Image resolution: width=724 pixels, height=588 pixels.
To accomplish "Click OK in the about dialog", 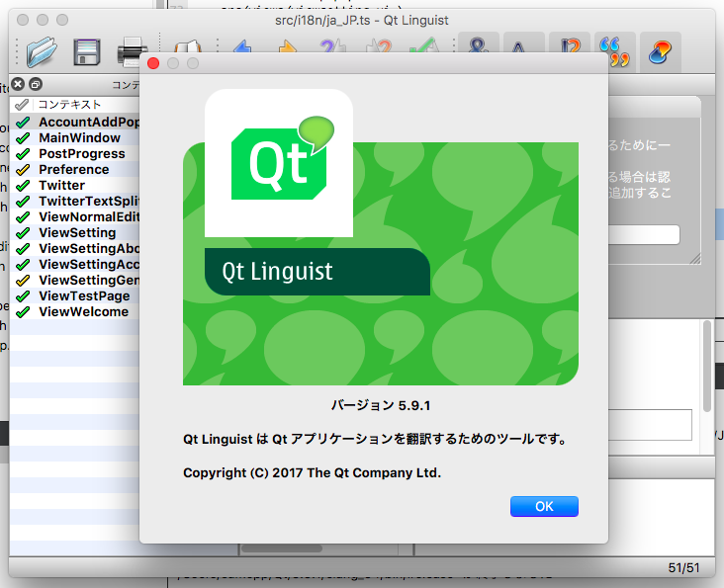I will 544,506.
